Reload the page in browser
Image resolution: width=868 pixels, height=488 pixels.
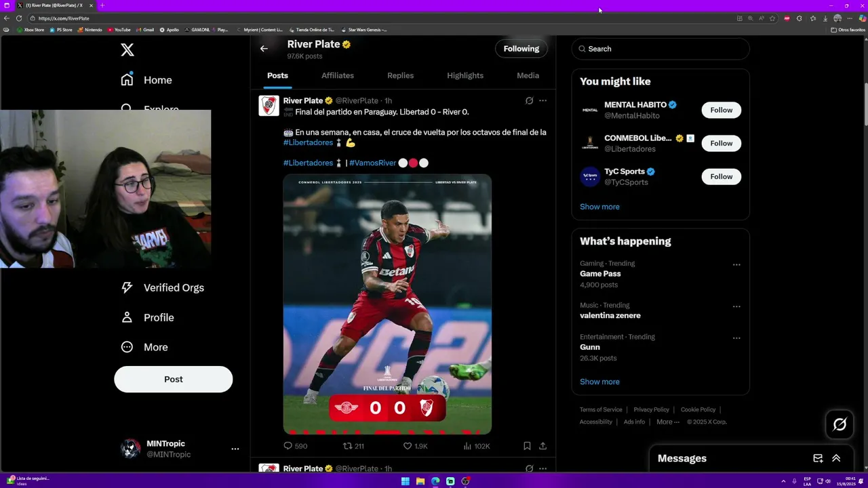pos(19,18)
